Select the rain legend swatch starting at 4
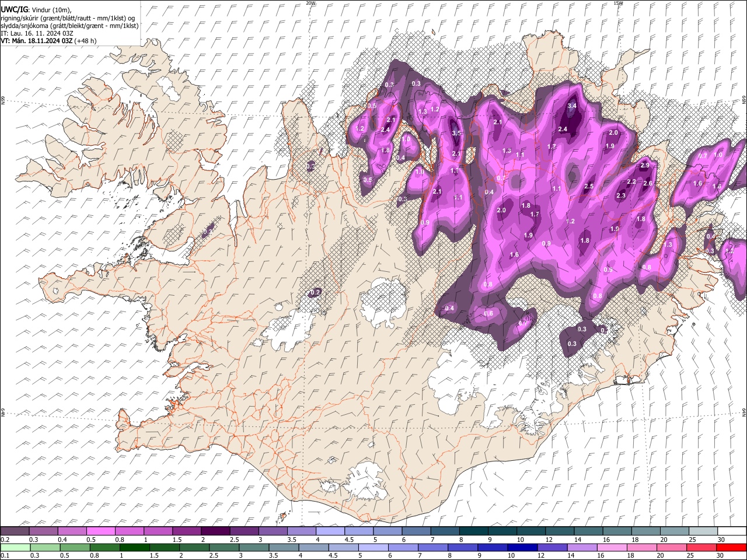747x560 pixels. tap(313, 547)
